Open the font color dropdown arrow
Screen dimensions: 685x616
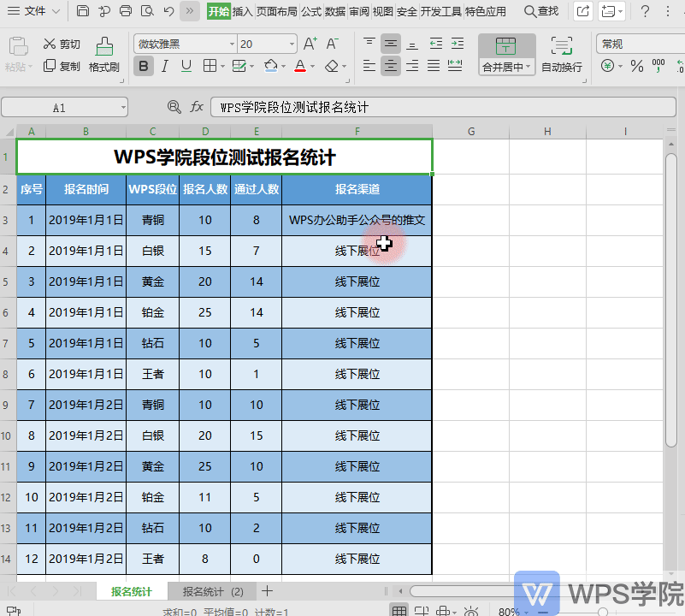coord(313,67)
